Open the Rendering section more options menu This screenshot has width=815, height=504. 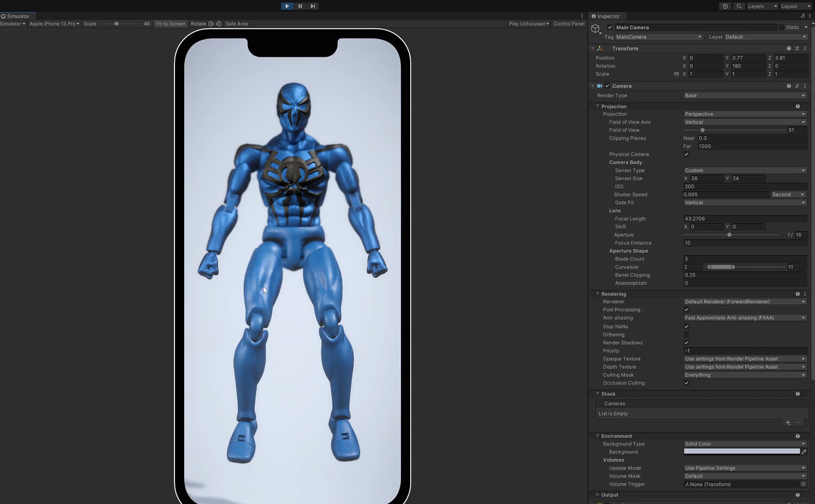pyautogui.click(x=805, y=294)
